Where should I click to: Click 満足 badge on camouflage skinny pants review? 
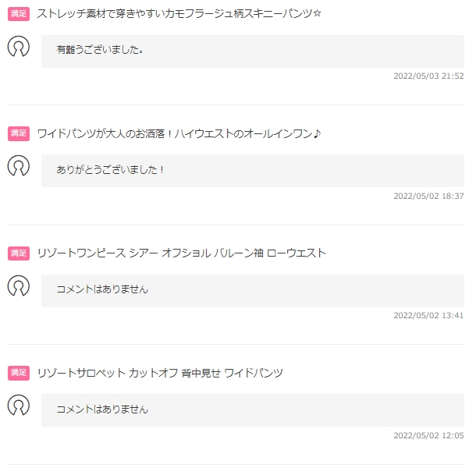pos(19,14)
